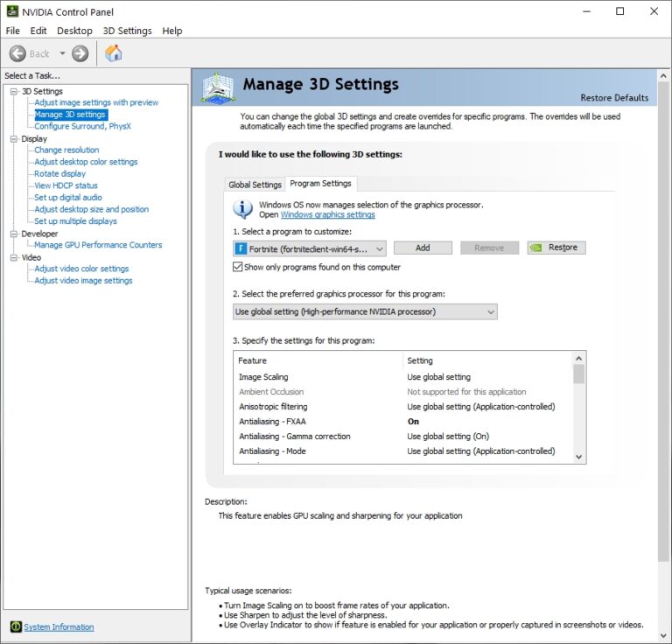Open Adjust desktop color settings
This screenshot has height=644, width=672.
pyautogui.click(x=86, y=162)
